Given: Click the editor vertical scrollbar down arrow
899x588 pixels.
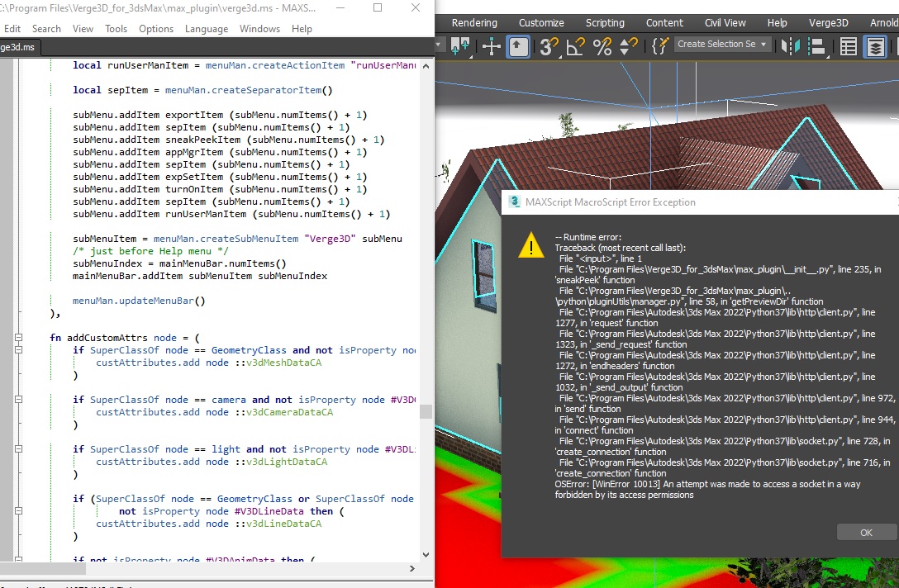Looking at the screenshot, I should [426, 555].
